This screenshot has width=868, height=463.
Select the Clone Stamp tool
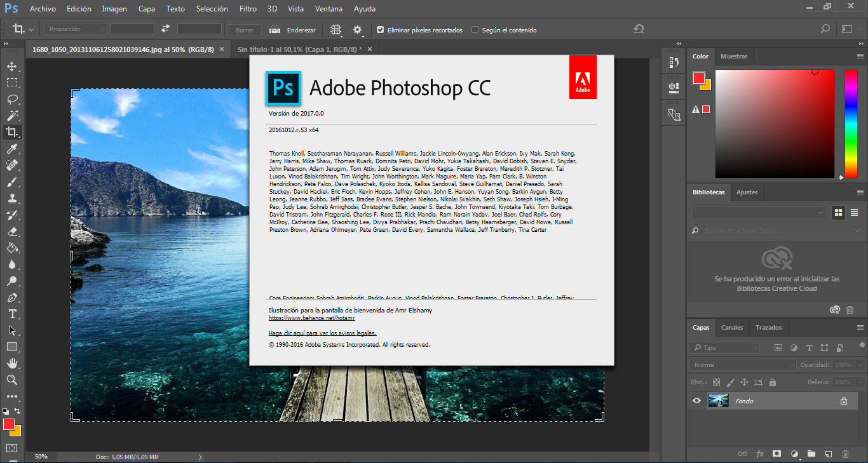11,198
